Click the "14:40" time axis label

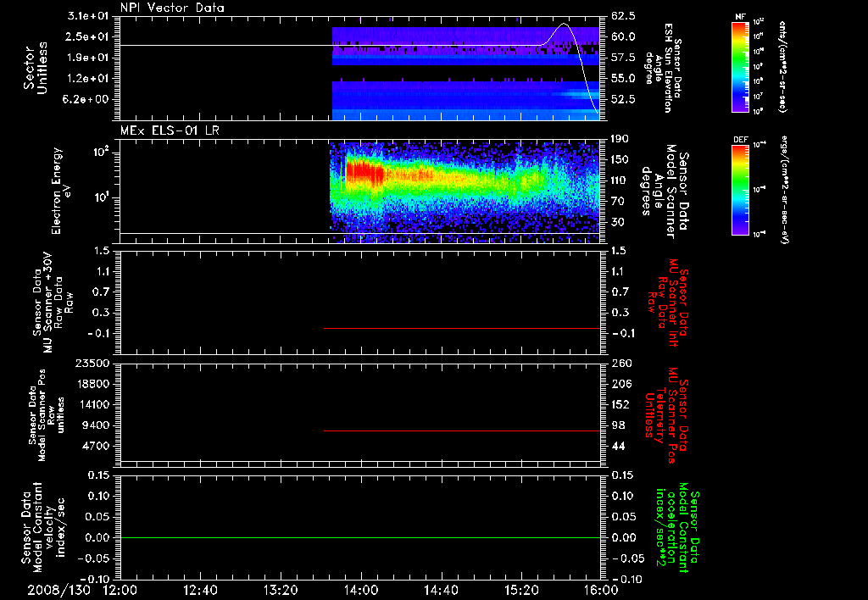coord(441,590)
